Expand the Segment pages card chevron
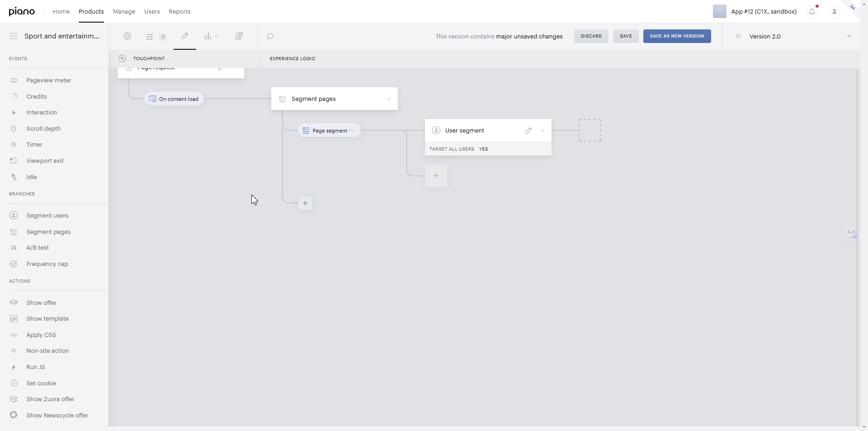 (389, 99)
